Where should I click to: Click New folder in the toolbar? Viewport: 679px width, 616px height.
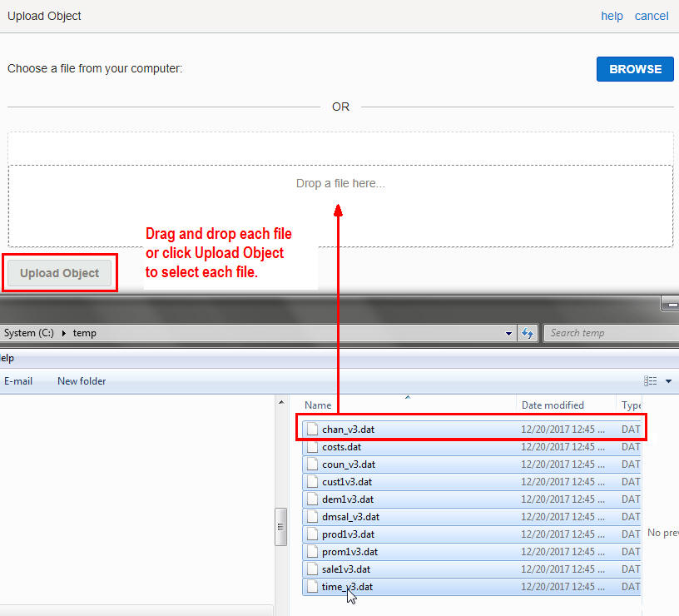[82, 381]
